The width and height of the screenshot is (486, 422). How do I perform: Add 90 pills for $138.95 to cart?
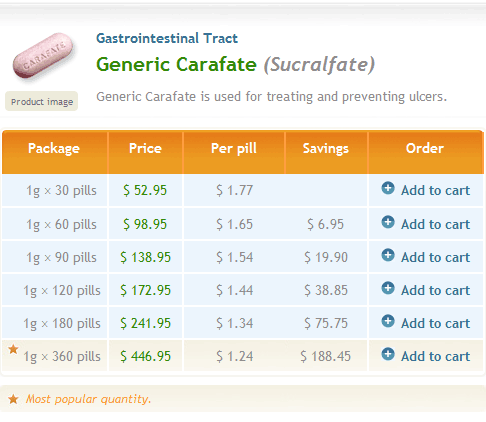coord(435,257)
